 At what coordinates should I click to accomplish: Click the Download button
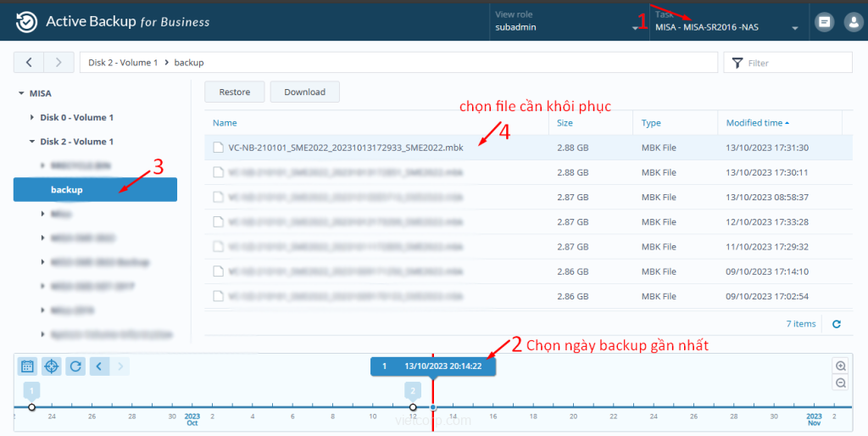coord(304,92)
